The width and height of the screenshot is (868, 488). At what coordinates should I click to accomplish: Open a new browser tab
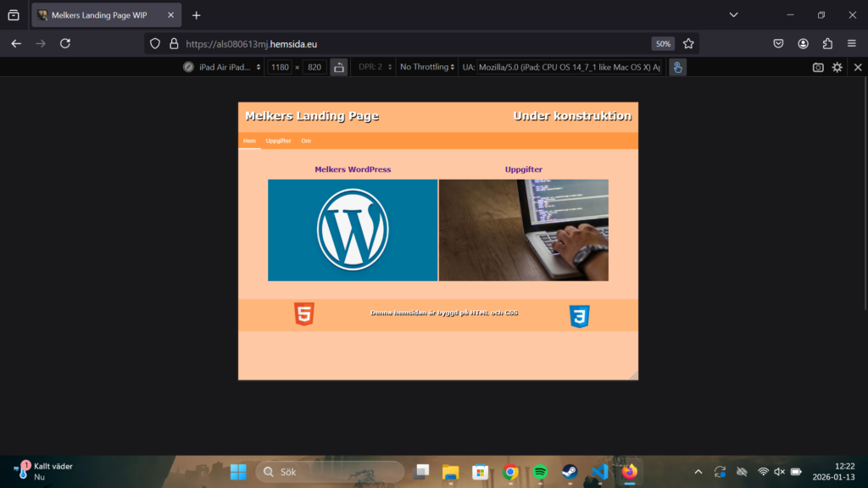197,15
